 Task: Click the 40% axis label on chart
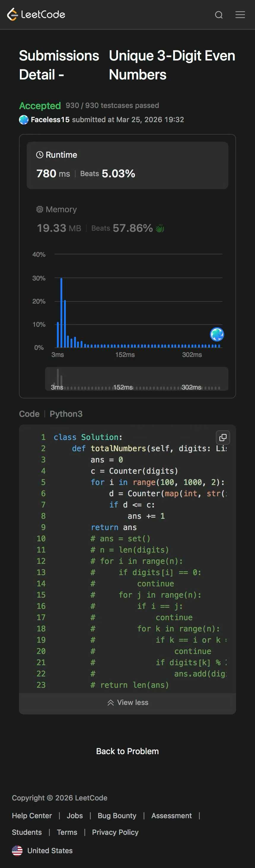[x=39, y=254]
